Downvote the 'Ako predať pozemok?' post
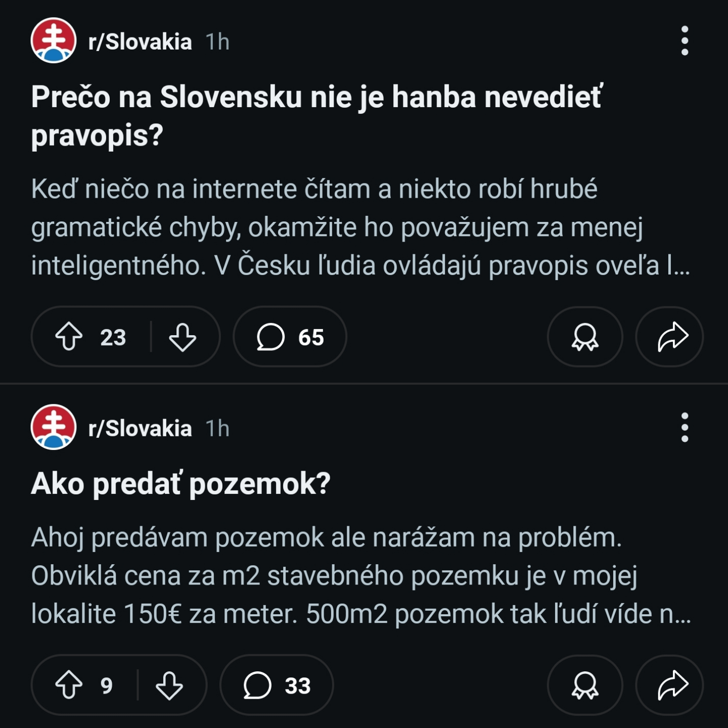 (x=169, y=685)
